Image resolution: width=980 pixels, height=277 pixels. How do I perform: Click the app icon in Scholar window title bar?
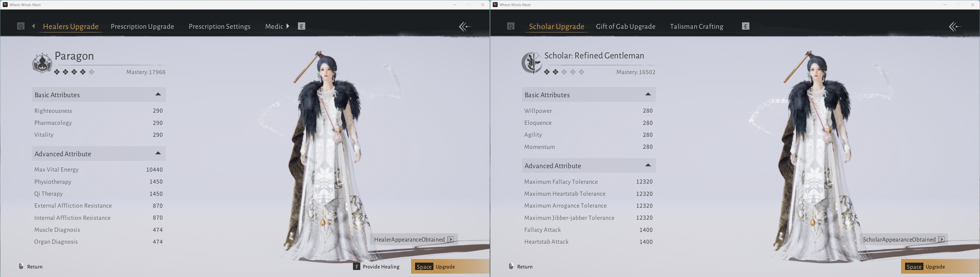click(495, 5)
